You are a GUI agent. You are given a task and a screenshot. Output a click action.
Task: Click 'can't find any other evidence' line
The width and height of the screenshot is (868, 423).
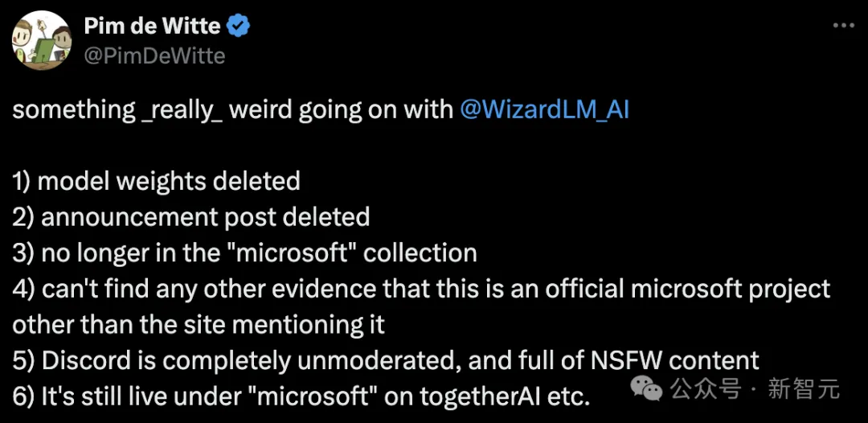(x=421, y=289)
